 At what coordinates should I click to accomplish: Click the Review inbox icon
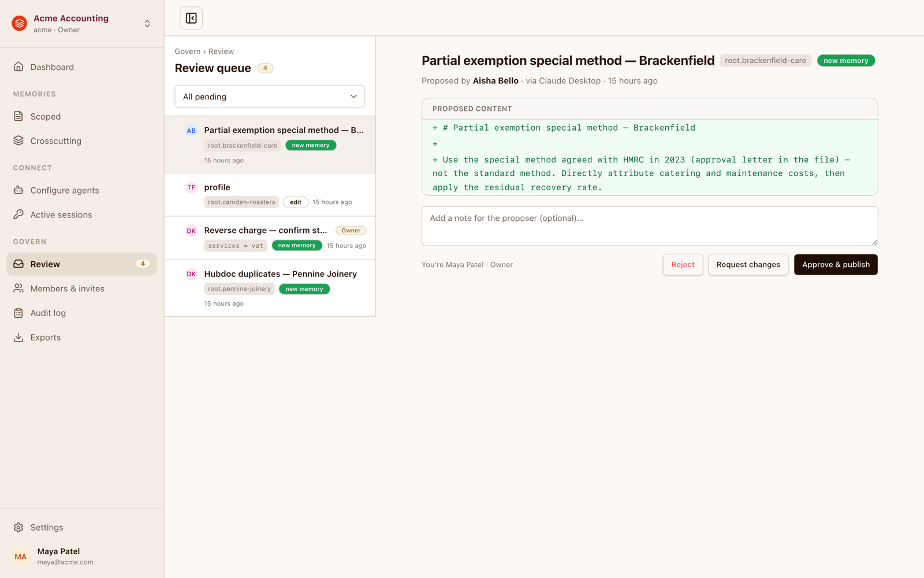tap(18, 264)
